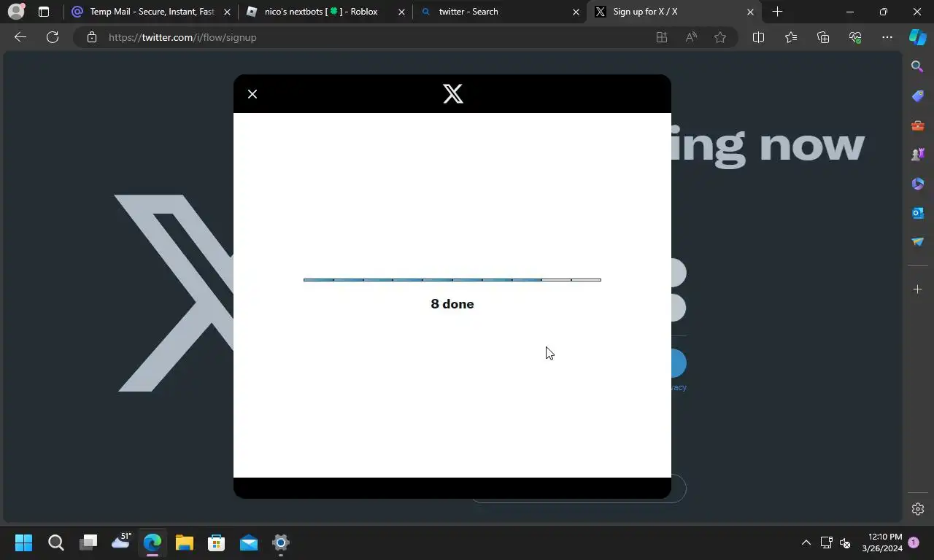
Task: Open Windows Start menu
Action: pos(23,542)
